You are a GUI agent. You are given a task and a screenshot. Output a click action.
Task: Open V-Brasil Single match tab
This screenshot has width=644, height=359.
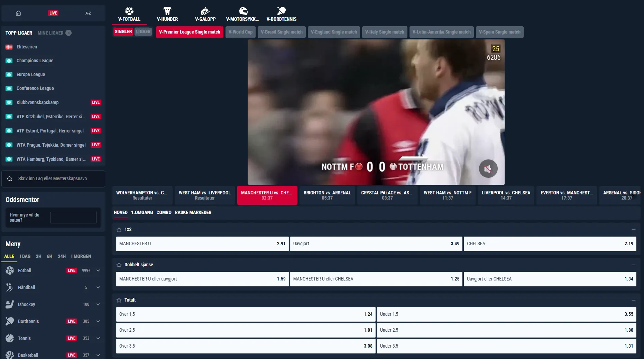click(282, 32)
